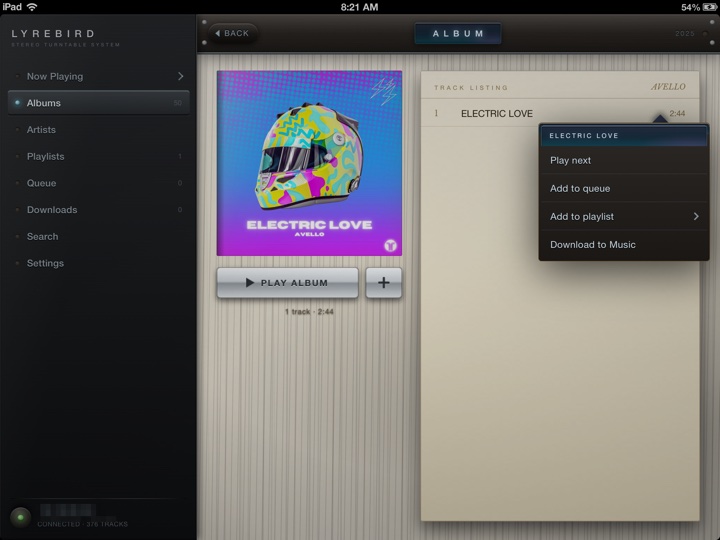Open the Add to playlist submenu
Screen dimensions: 720x540
[x=624, y=216]
